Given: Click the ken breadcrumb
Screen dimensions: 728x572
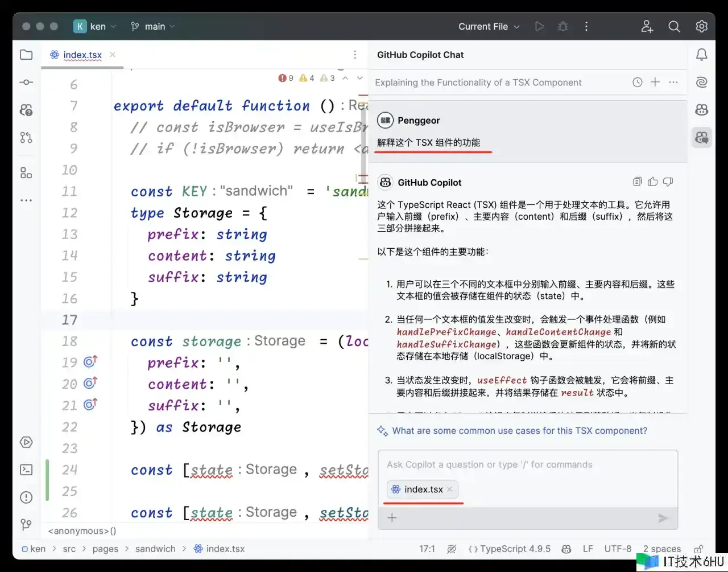Looking at the screenshot, I should pos(34,549).
